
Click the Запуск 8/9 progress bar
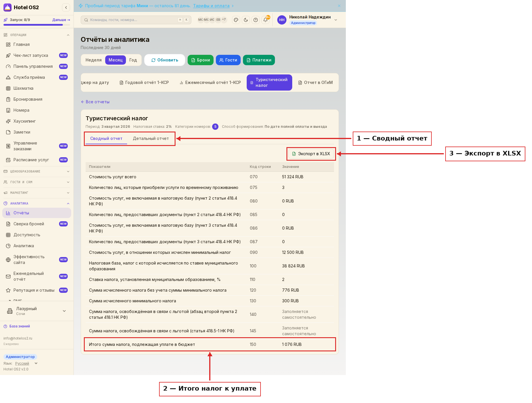37,25
